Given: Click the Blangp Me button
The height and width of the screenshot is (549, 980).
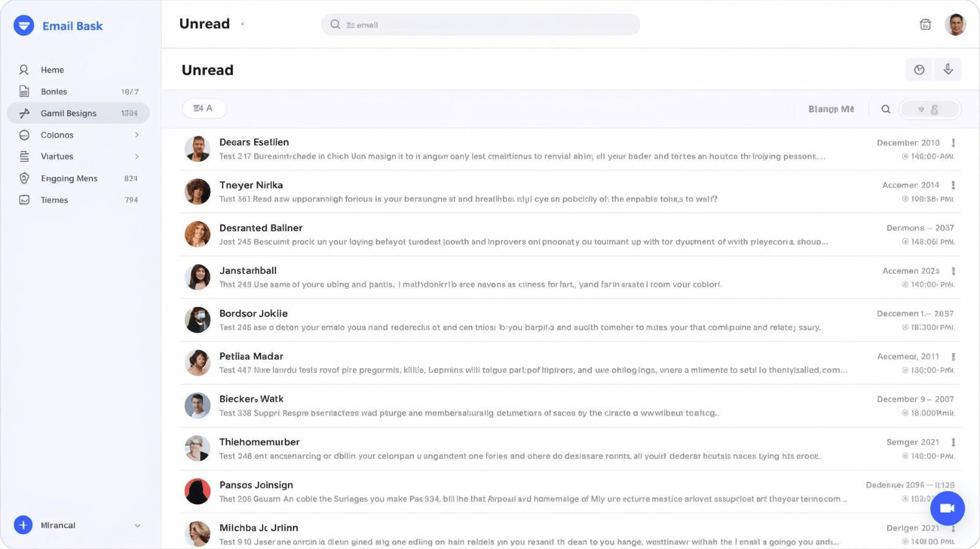Looking at the screenshot, I should pyautogui.click(x=831, y=109).
